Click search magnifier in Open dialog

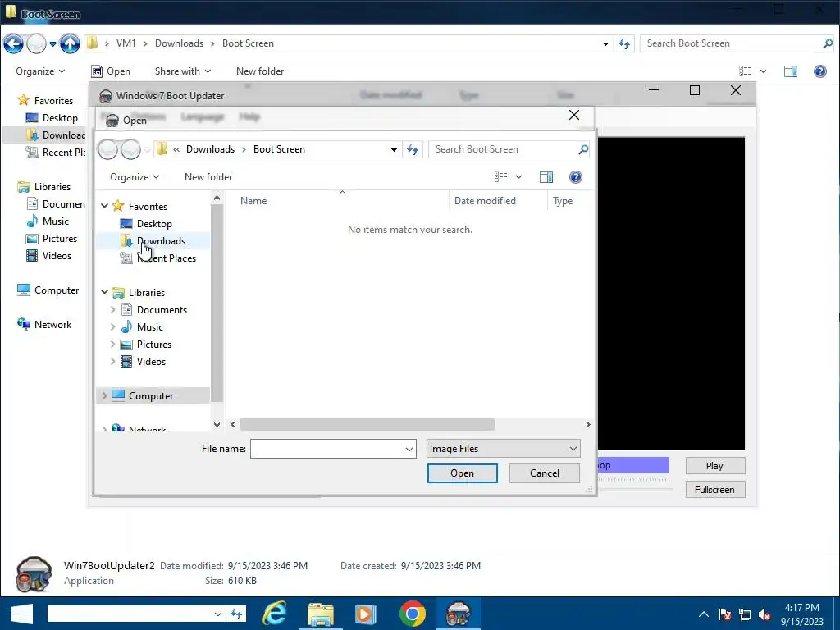(583, 149)
